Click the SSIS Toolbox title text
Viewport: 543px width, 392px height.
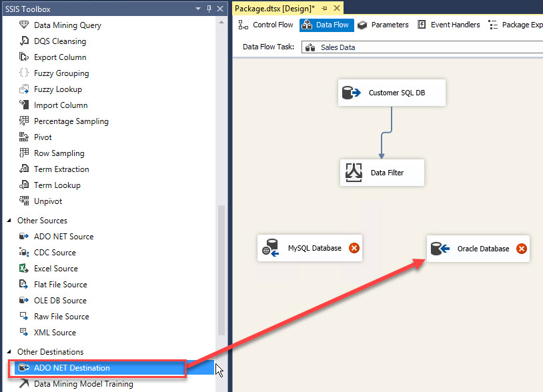point(28,9)
